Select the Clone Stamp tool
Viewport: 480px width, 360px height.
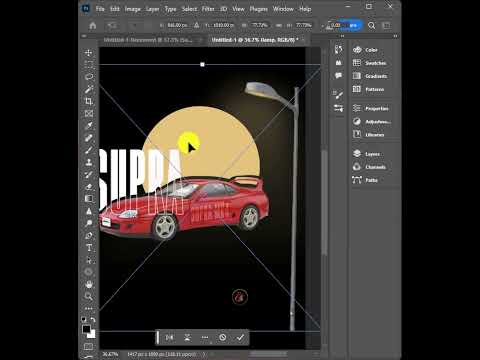(x=88, y=162)
